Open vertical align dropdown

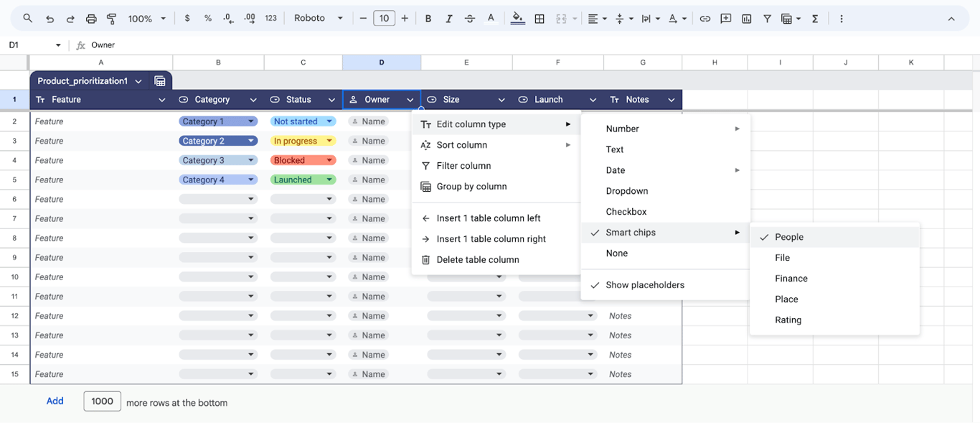(x=623, y=19)
